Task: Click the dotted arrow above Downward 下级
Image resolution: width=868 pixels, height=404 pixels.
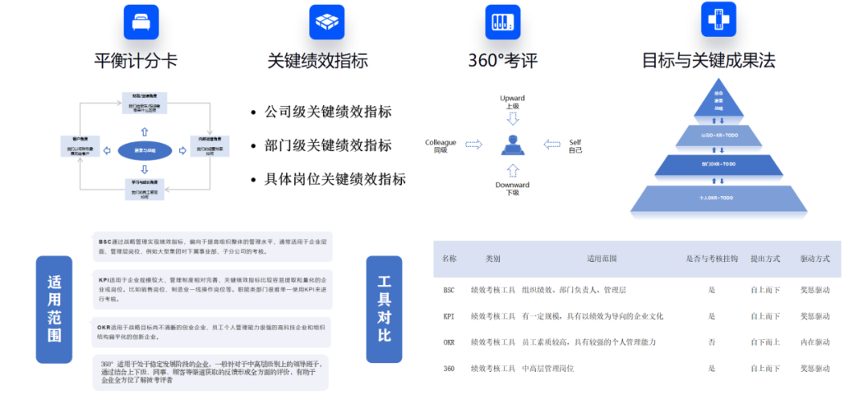Action: click(x=513, y=170)
